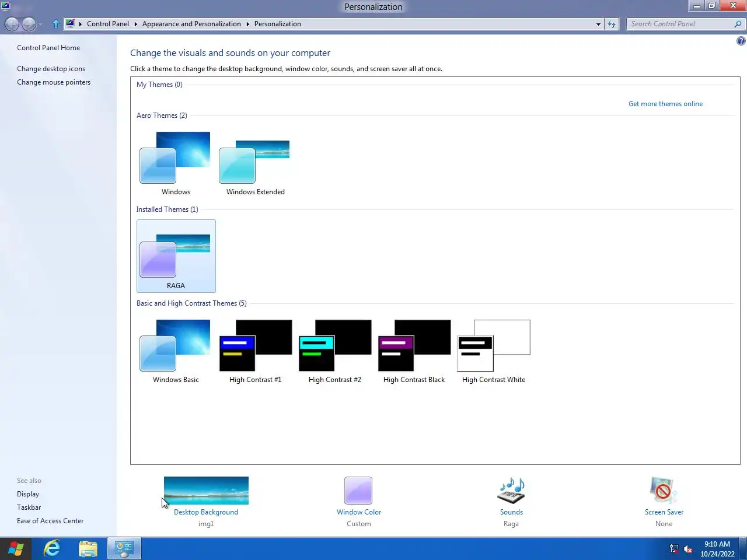Expand arrow after Appearance and Personalization
This screenshot has width=747, height=560.
pos(247,24)
